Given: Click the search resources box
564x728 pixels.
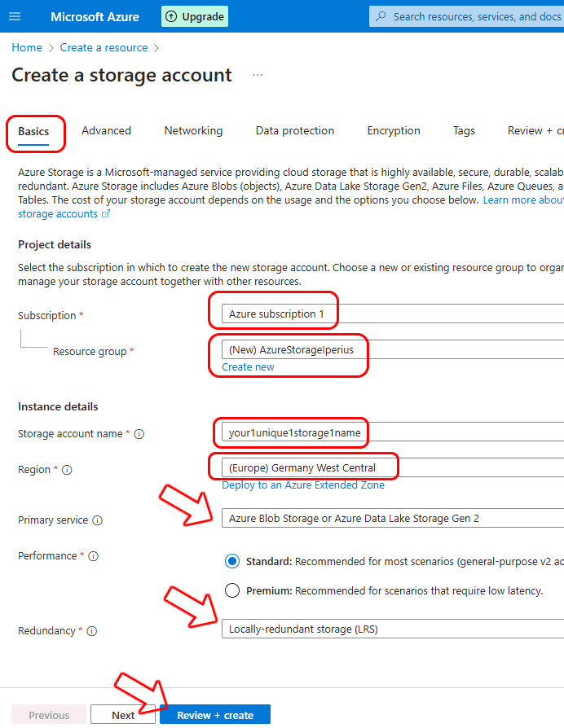Looking at the screenshot, I should pos(466,17).
